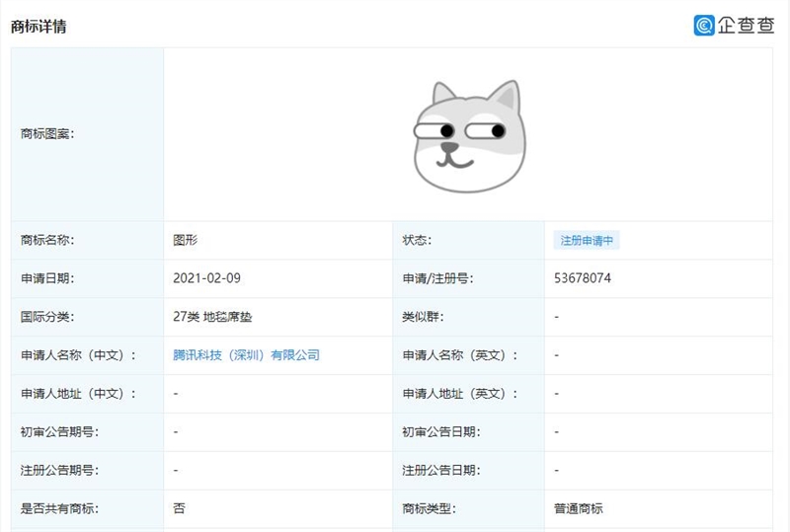Viewport: 790px width, 532px height.
Task: Click the 商标类型： label
Action: (429, 509)
